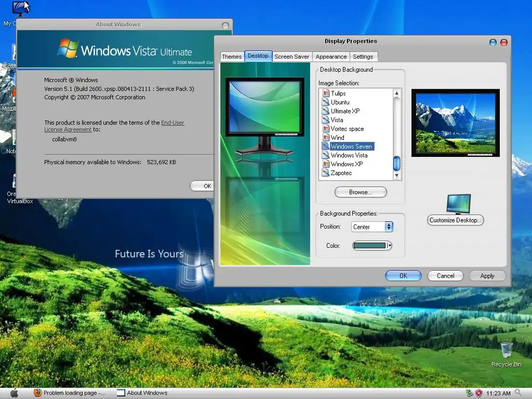The height and width of the screenshot is (399, 532).
Task: Click the Windows Vista image file icon
Action: tap(326, 155)
